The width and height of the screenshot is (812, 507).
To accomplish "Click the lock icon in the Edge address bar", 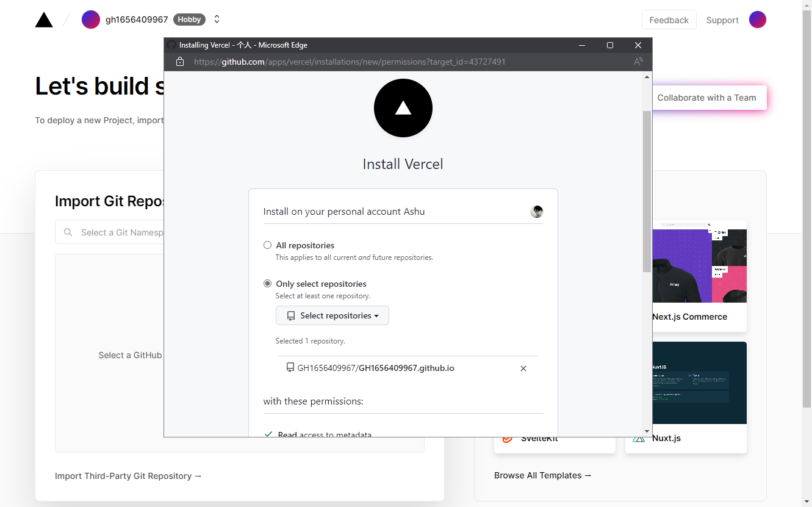I will pyautogui.click(x=179, y=62).
